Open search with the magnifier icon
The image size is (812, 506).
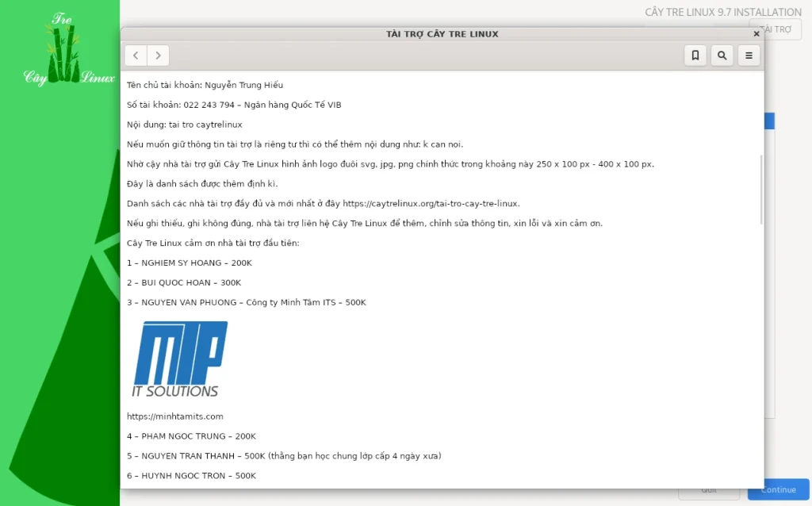(x=722, y=56)
